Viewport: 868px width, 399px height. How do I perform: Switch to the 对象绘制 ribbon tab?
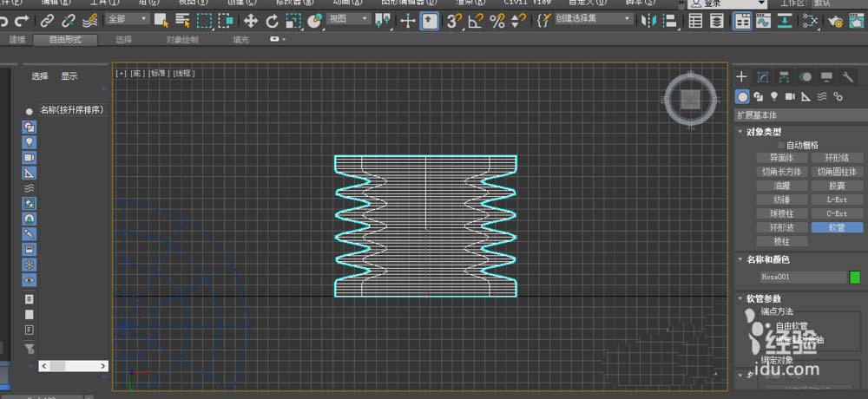(181, 40)
